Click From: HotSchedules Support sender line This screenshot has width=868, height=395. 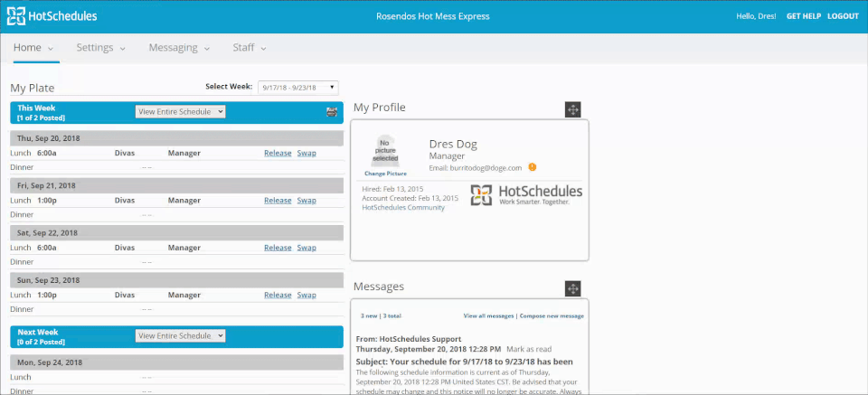[409, 339]
